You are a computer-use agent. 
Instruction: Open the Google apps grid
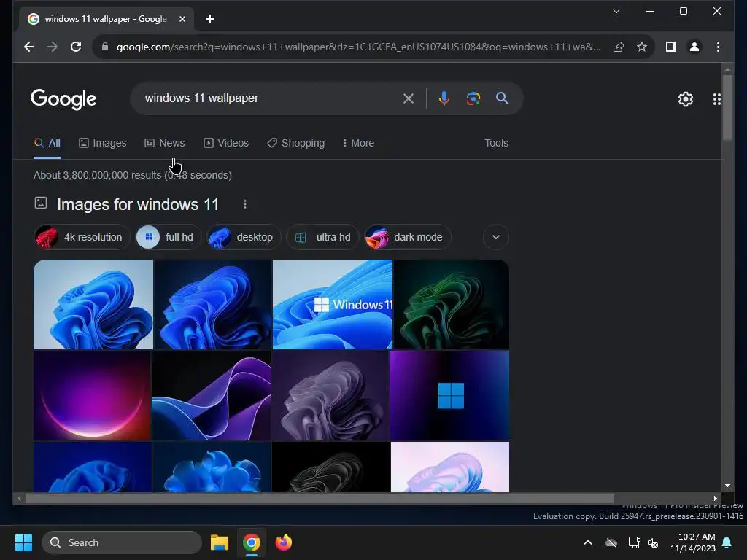[x=716, y=99]
